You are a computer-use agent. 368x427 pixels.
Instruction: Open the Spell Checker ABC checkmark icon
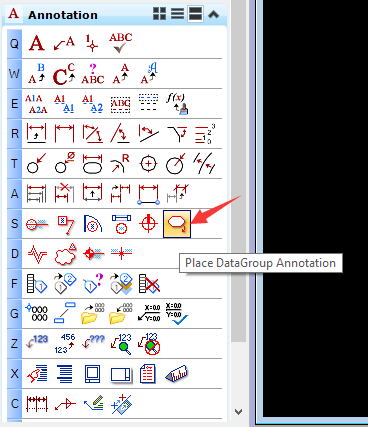pyautogui.click(x=121, y=43)
